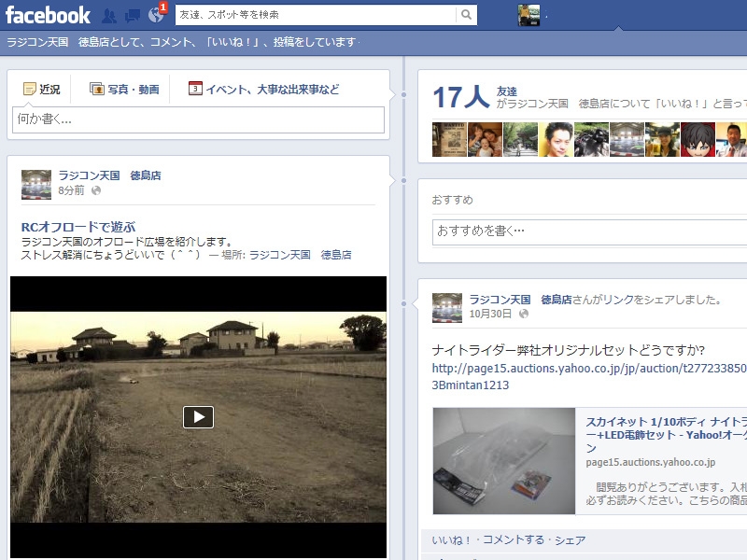Click the globe privacy icon beside 8分前
Viewport: 747px width, 560px height.
95,190
